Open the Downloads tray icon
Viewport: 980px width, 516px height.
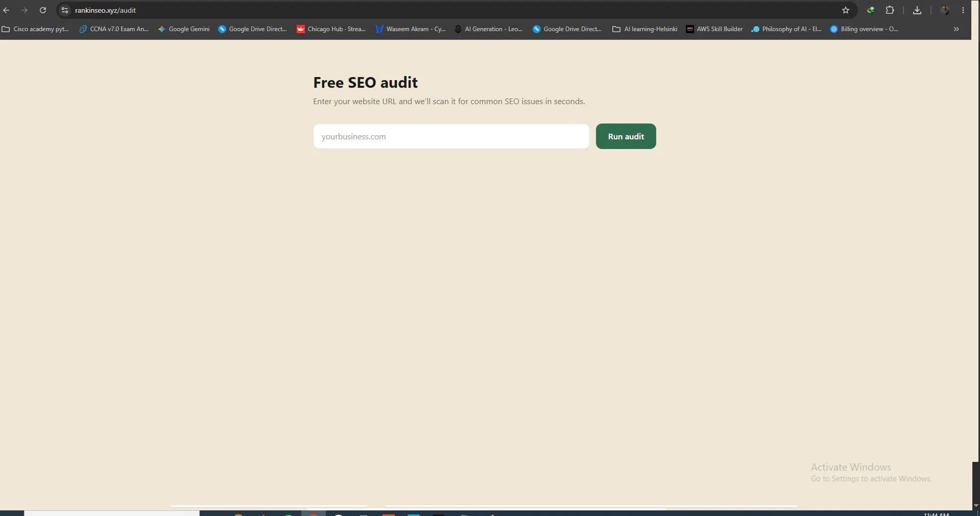(917, 10)
